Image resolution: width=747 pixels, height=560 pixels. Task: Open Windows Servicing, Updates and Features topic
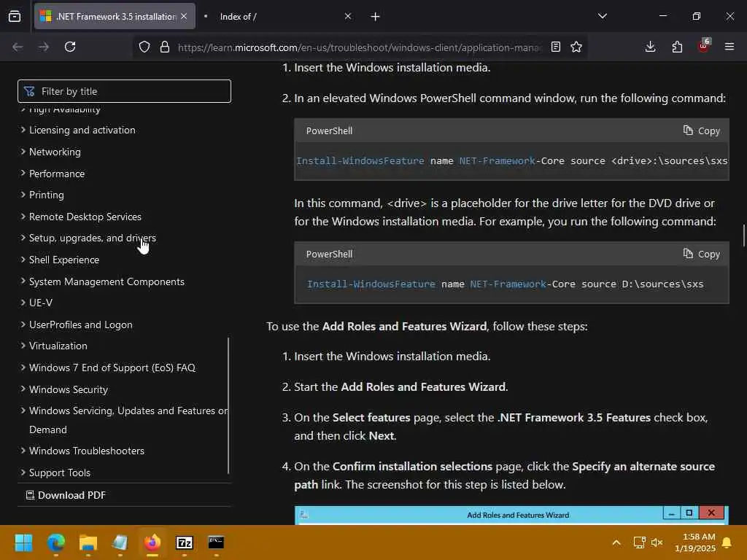tap(128, 420)
